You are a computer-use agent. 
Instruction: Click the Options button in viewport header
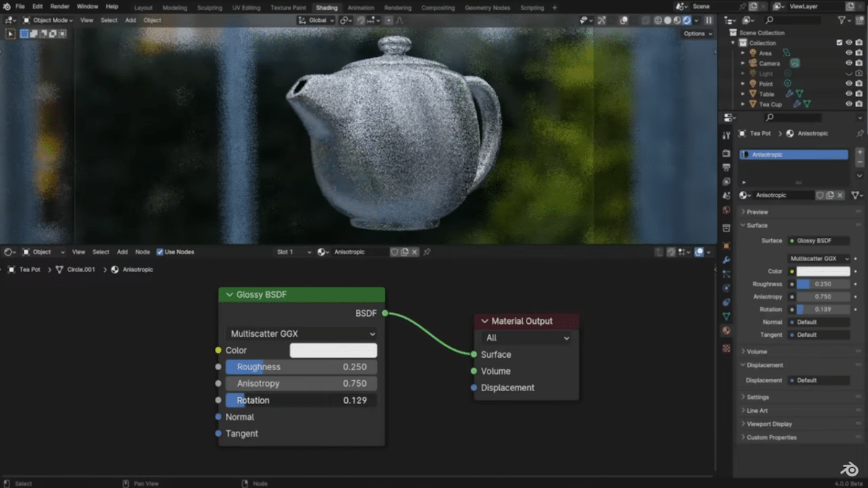point(695,33)
